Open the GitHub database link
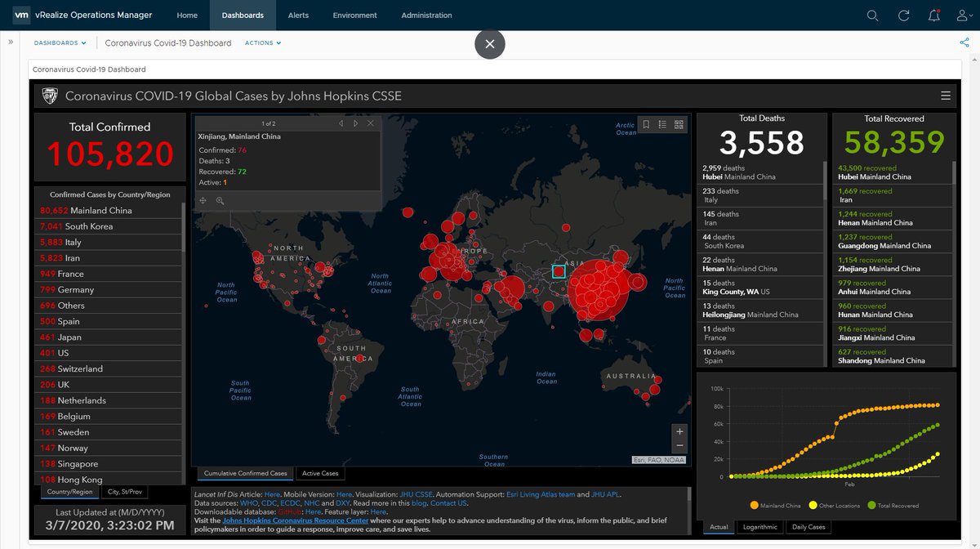 [x=289, y=511]
